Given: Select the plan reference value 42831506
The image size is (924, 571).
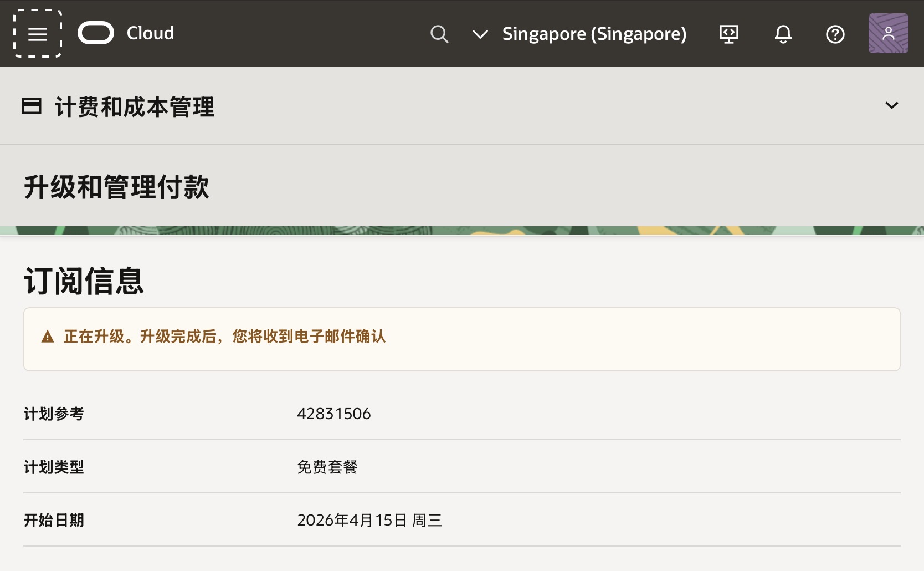Looking at the screenshot, I should click(334, 414).
